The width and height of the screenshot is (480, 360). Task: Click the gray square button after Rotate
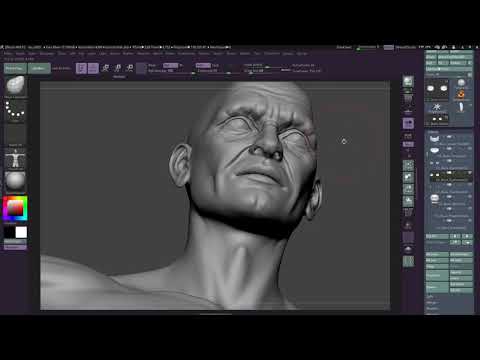(141, 68)
